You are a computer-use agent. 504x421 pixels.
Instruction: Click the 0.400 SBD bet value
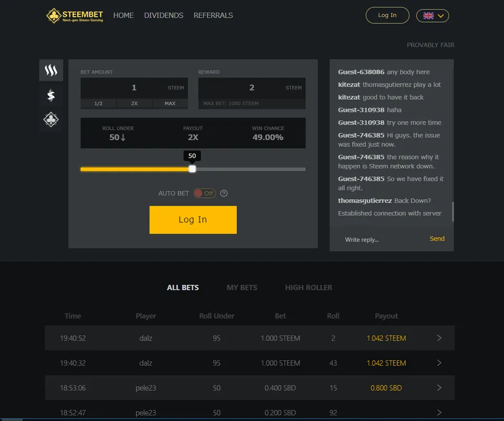280,388
